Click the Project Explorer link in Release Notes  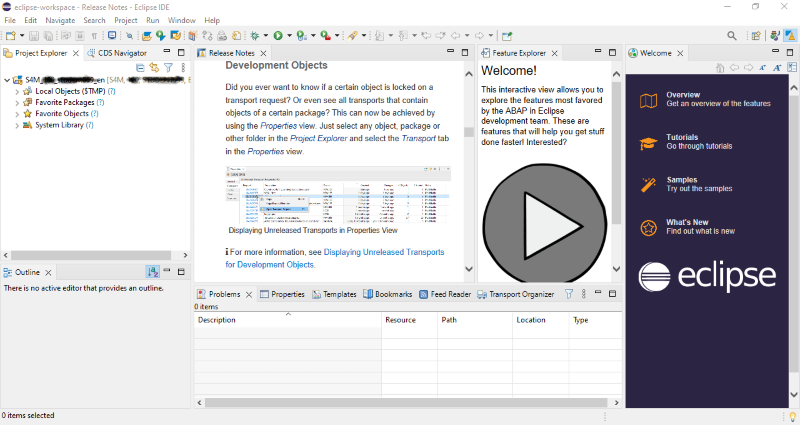[318, 138]
